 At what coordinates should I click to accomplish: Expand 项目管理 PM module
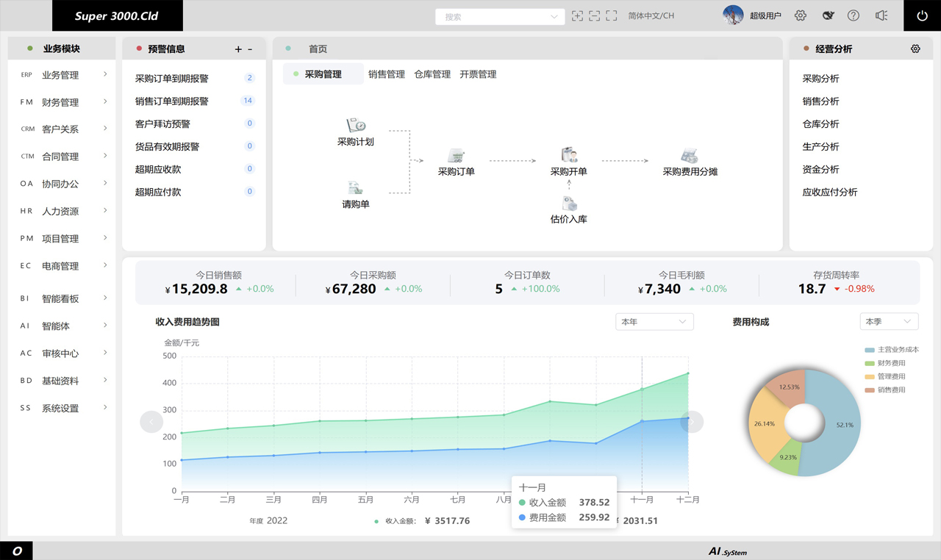pyautogui.click(x=62, y=239)
